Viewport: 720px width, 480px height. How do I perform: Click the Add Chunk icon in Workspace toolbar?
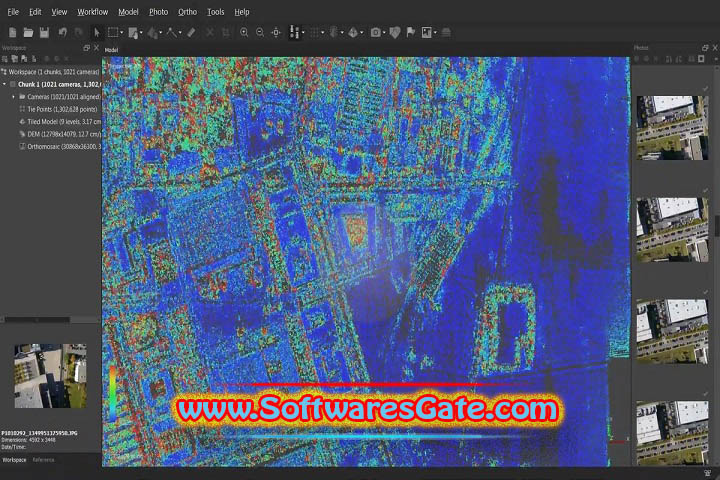(x=5, y=59)
